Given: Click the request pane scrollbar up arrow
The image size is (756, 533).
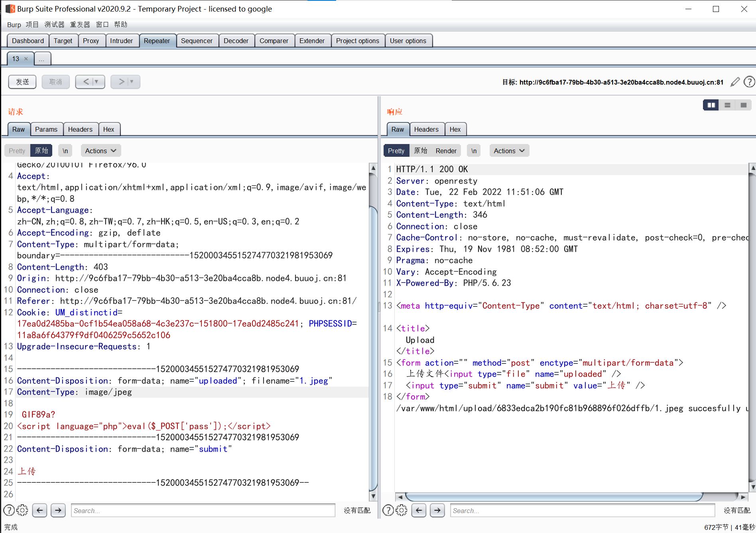Looking at the screenshot, I should pos(373,168).
